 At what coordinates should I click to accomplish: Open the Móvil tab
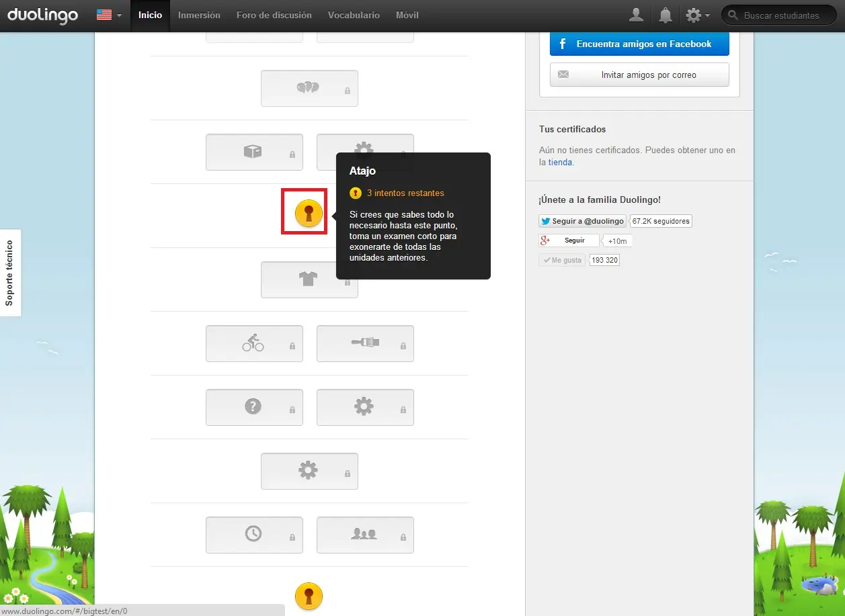point(407,15)
